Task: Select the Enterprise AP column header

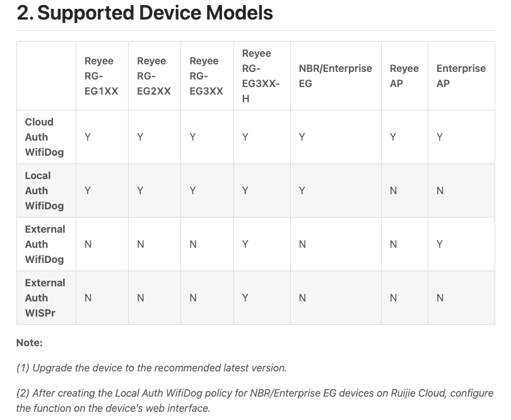Action: tap(461, 76)
